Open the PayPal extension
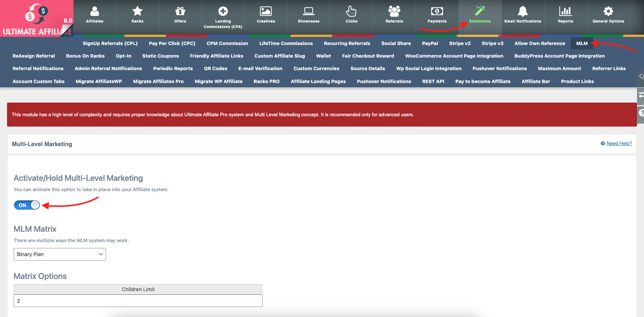 pyautogui.click(x=430, y=44)
